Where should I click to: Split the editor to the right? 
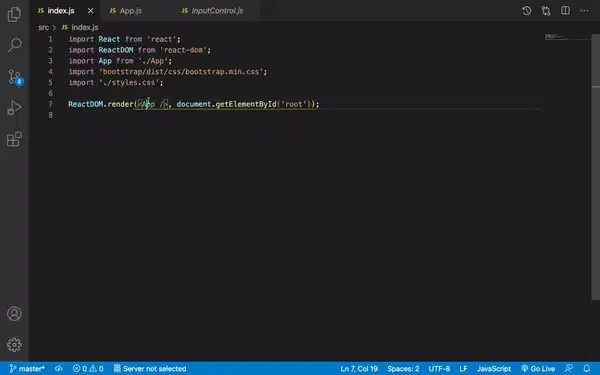point(565,11)
